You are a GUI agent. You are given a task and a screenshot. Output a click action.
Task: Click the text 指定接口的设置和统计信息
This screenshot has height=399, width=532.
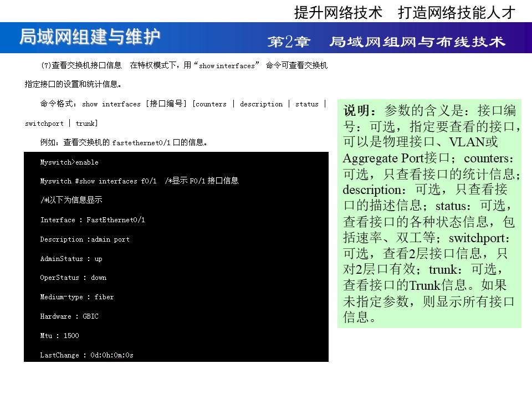click(73, 84)
